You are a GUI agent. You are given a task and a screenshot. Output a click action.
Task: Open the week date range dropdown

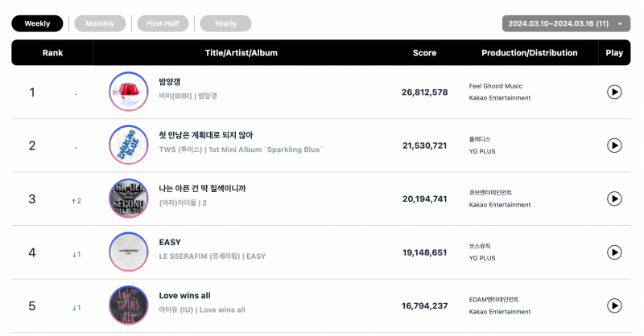tap(566, 23)
